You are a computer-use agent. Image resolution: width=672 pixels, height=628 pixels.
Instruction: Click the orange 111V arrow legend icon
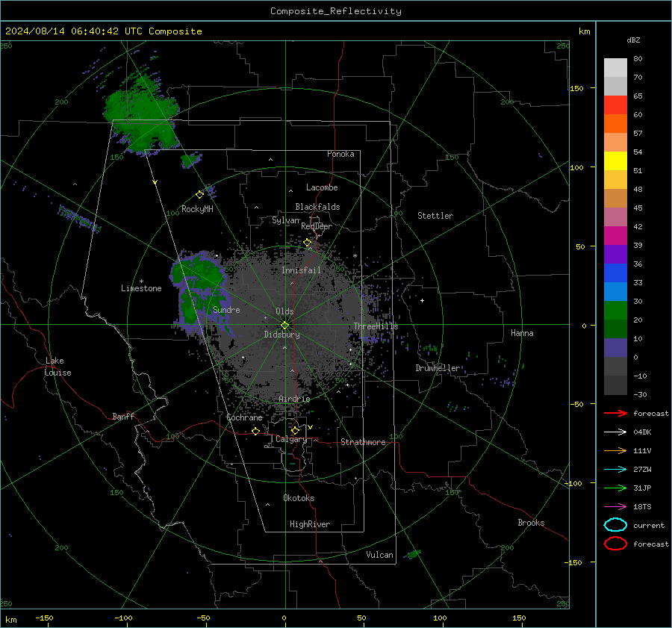[615, 450]
